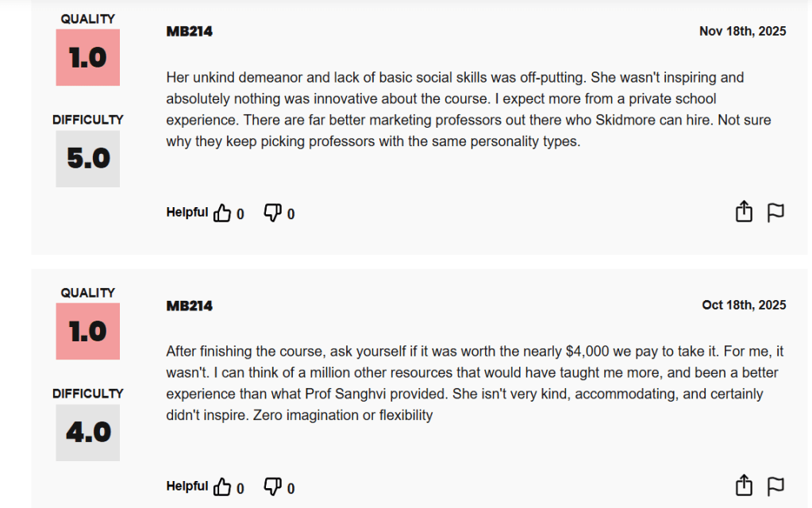Click the Helpful label under the Nov 18th review
Viewport: 812px width, 508px height.
187,212
